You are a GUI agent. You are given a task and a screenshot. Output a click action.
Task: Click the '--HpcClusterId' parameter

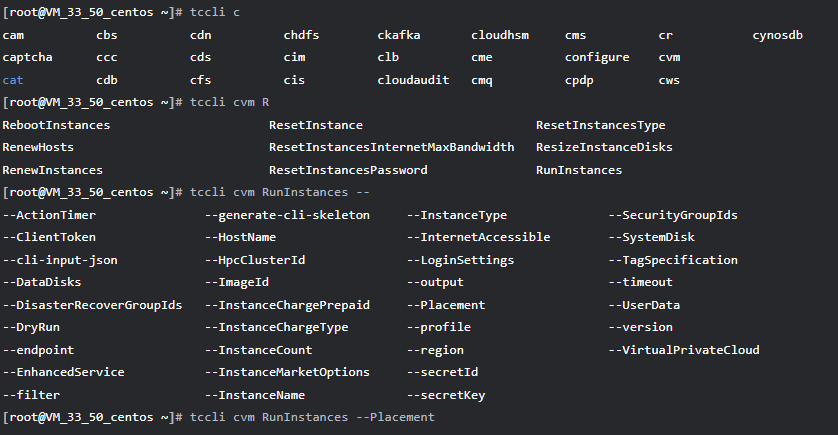coord(255,260)
